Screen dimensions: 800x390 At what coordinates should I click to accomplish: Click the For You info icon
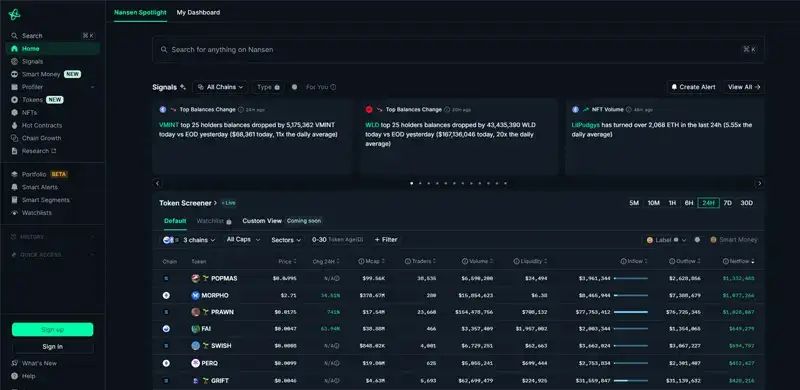point(333,87)
